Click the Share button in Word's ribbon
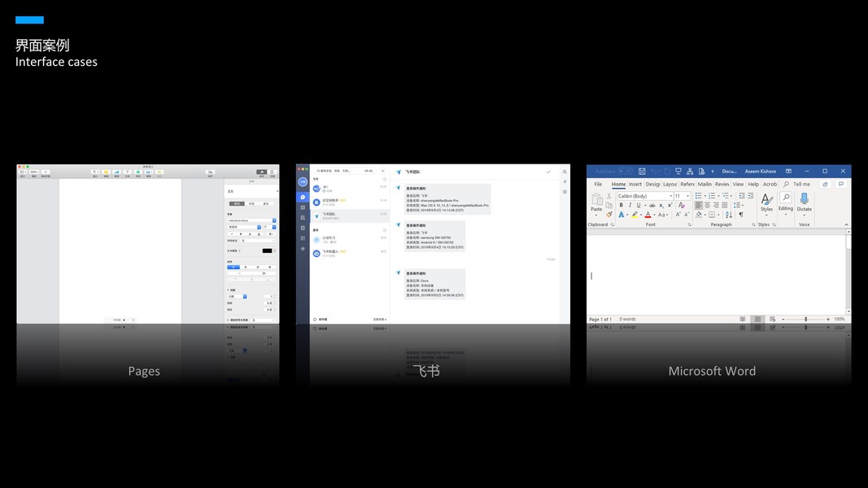 pyautogui.click(x=825, y=185)
